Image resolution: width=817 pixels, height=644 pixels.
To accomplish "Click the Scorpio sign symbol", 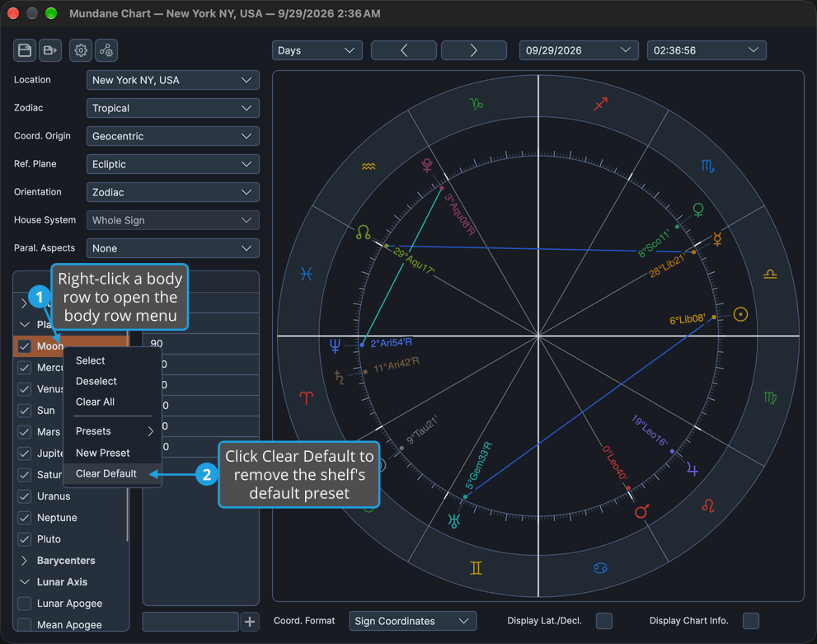I will (x=707, y=167).
